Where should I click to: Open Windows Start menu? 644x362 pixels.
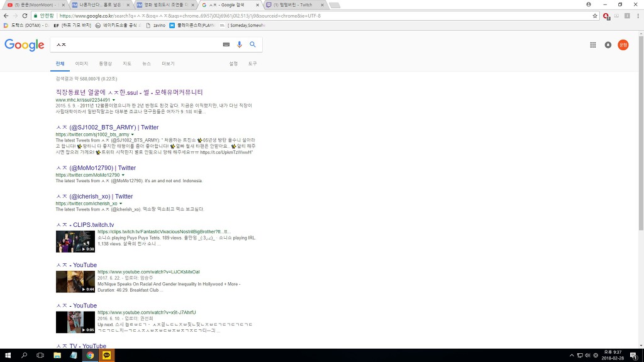coord(8,355)
